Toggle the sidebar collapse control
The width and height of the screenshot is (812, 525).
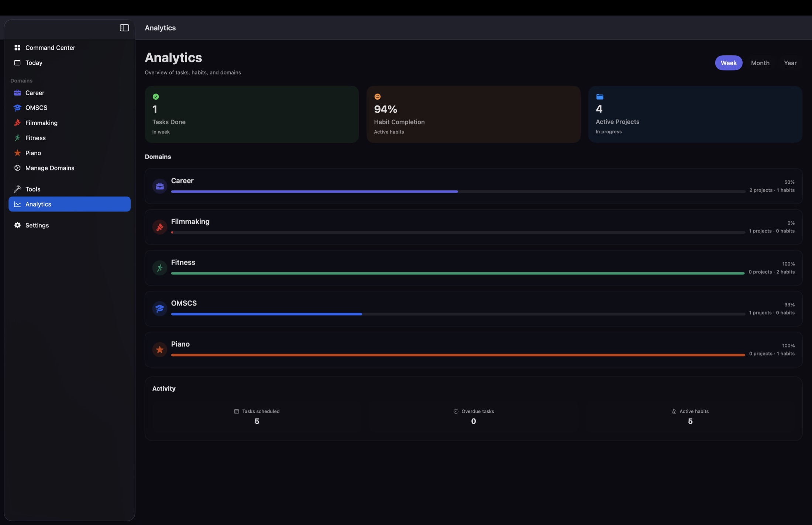[124, 28]
